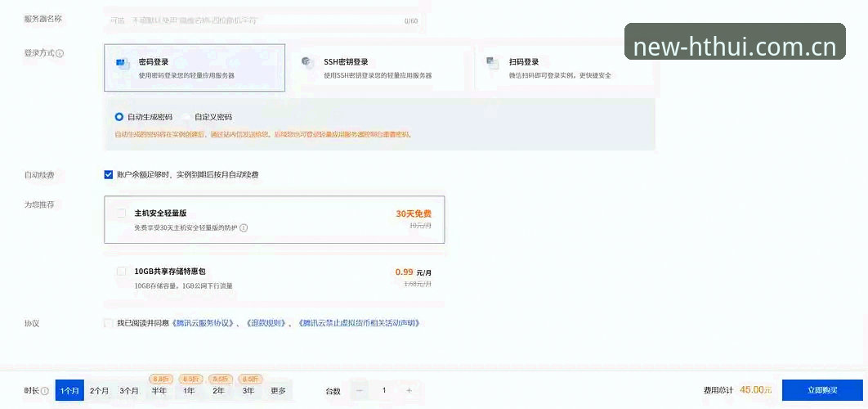This screenshot has width=868, height=409.
Task: Select the 密码登录 login method
Action: (195, 68)
